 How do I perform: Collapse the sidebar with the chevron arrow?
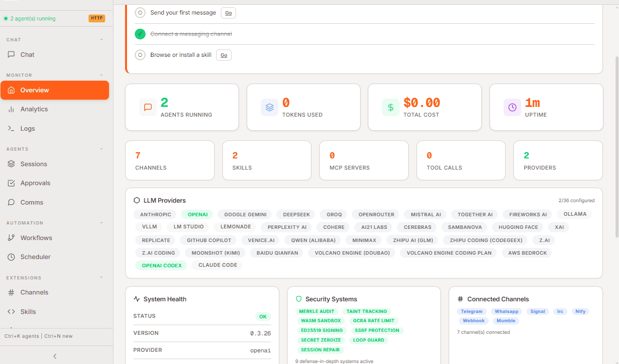(55, 356)
